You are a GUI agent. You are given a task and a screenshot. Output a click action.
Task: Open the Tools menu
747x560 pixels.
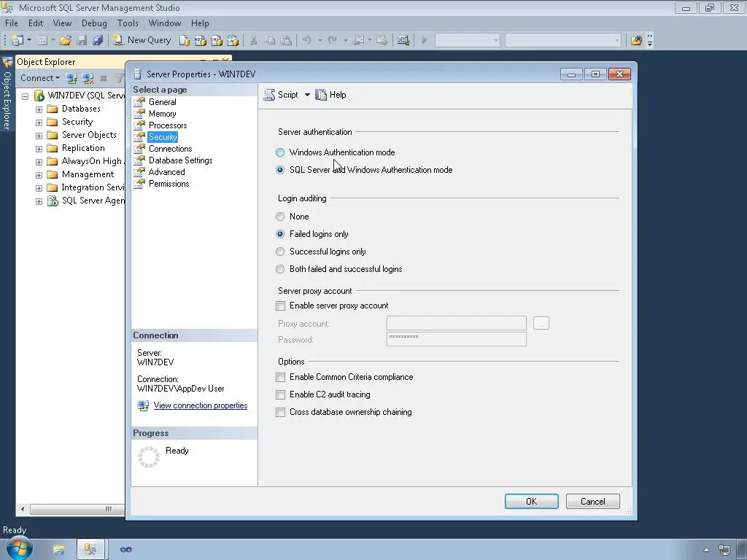click(128, 23)
